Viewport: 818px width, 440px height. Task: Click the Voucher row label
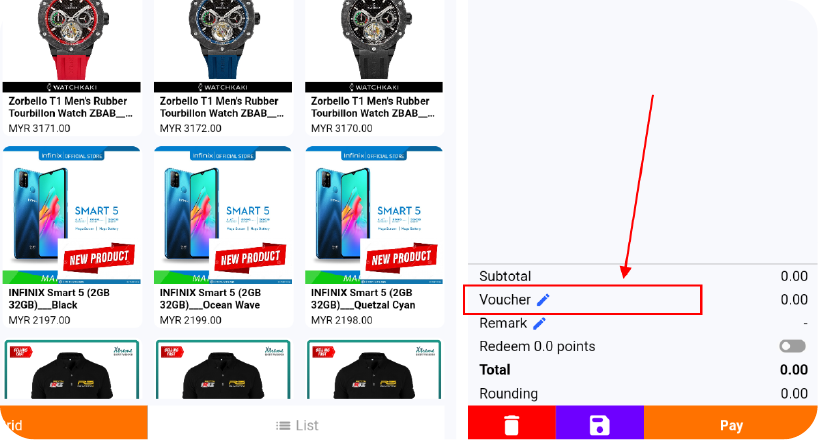(x=504, y=300)
